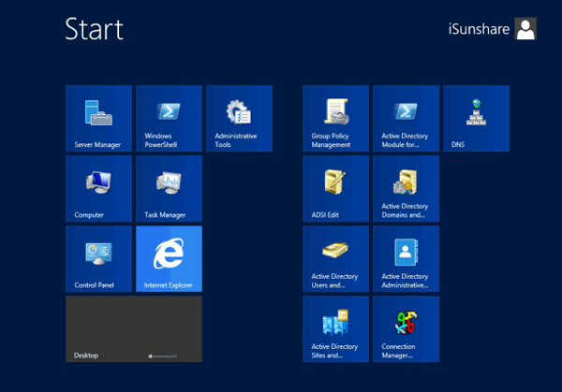Launch the Connection Manager tile
Screen dimensions: 562x392
tap(407, 329)
